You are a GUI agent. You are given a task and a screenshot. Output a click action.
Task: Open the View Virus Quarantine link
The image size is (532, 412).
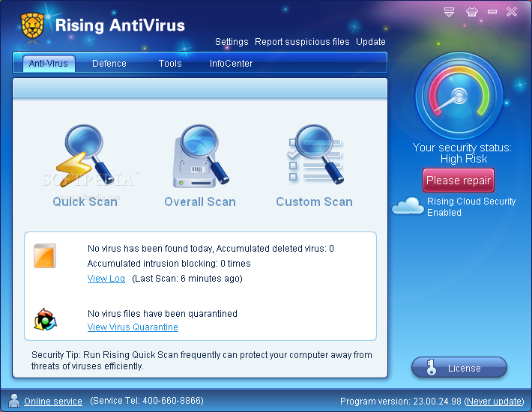[x=133, y=327]
